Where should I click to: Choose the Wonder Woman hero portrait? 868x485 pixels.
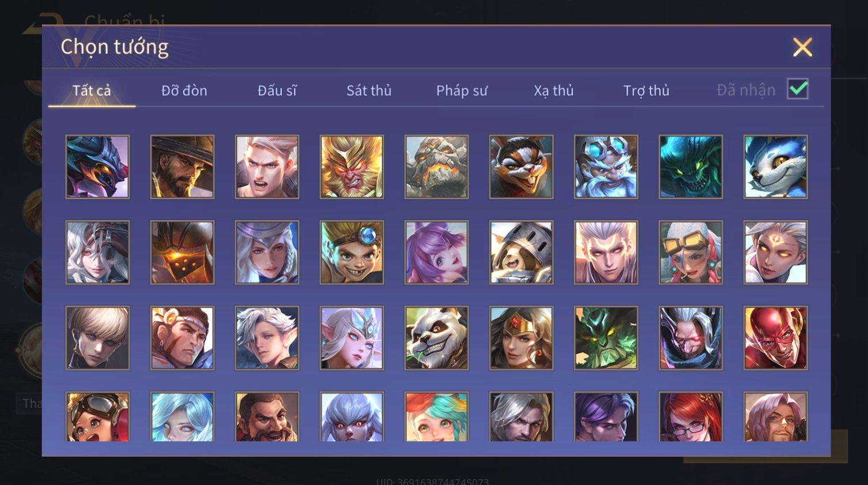pos(521,338)
